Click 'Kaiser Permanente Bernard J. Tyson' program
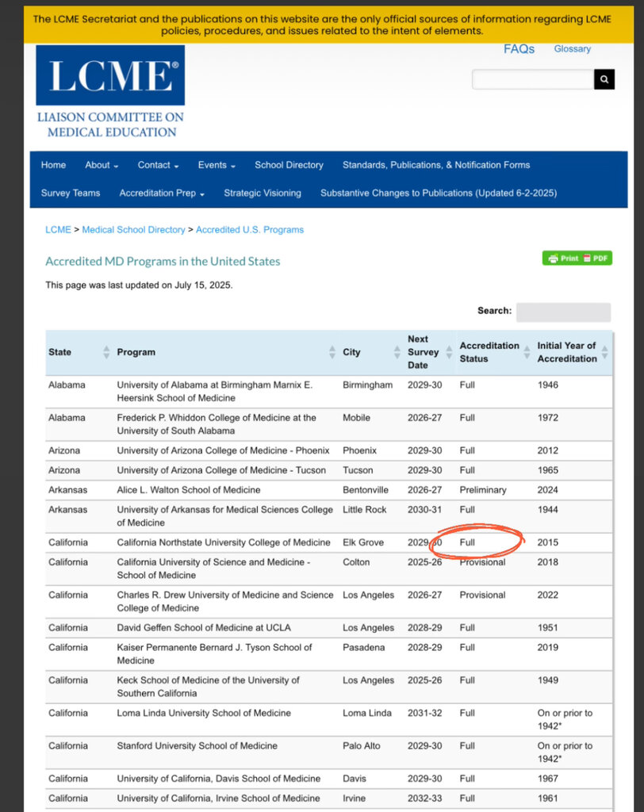 214,654
